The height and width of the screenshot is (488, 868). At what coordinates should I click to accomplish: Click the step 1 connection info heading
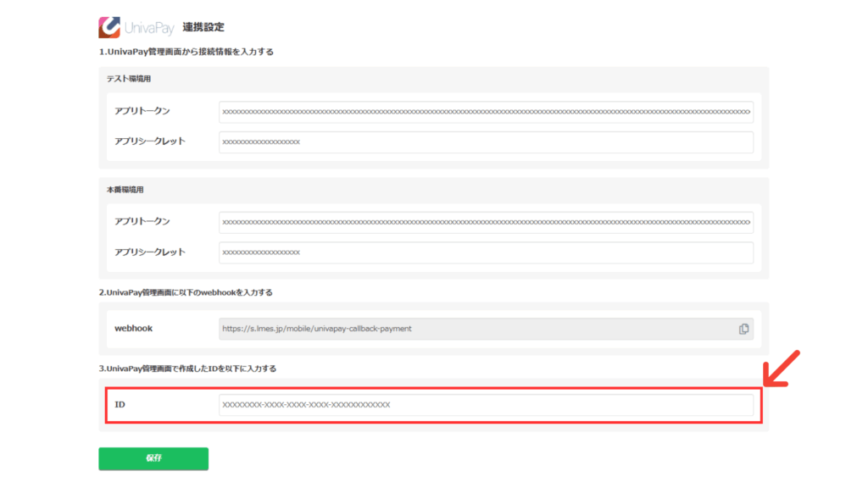pos(186,53)
